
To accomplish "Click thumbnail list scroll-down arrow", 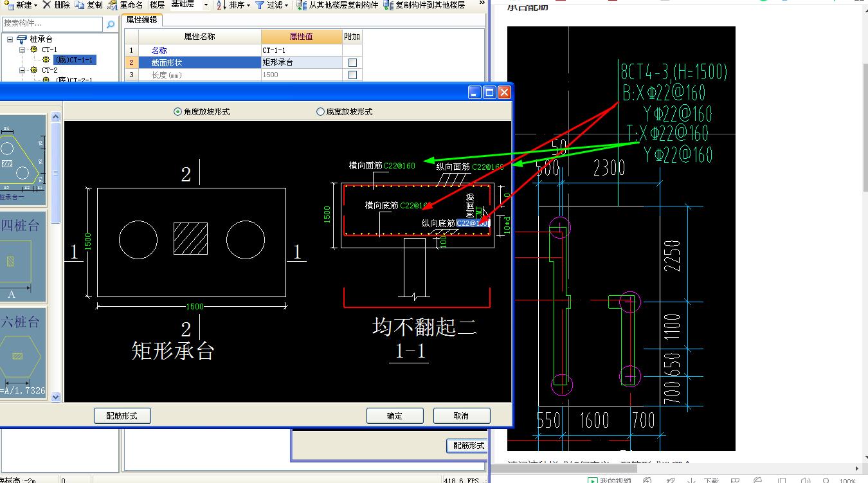I will click(55, 397).
